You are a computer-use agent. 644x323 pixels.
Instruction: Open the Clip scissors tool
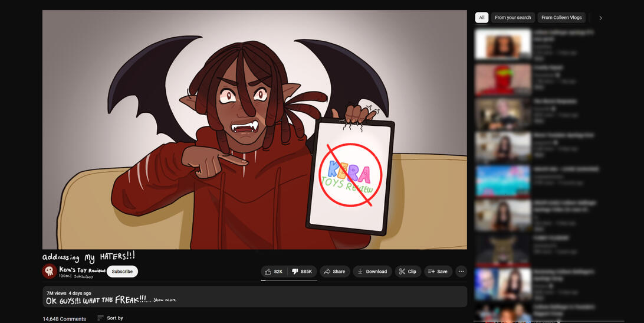[408, 272]
